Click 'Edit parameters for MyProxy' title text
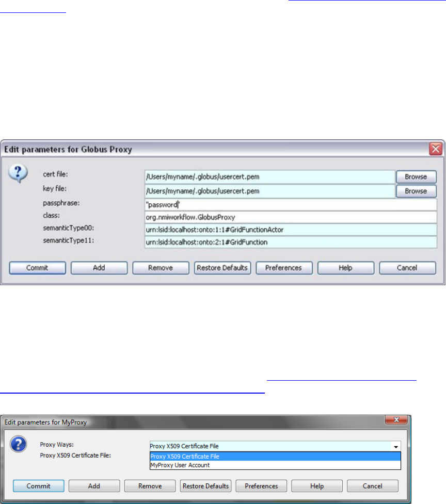The image size is (446, 504). click(x=45, y=422)
